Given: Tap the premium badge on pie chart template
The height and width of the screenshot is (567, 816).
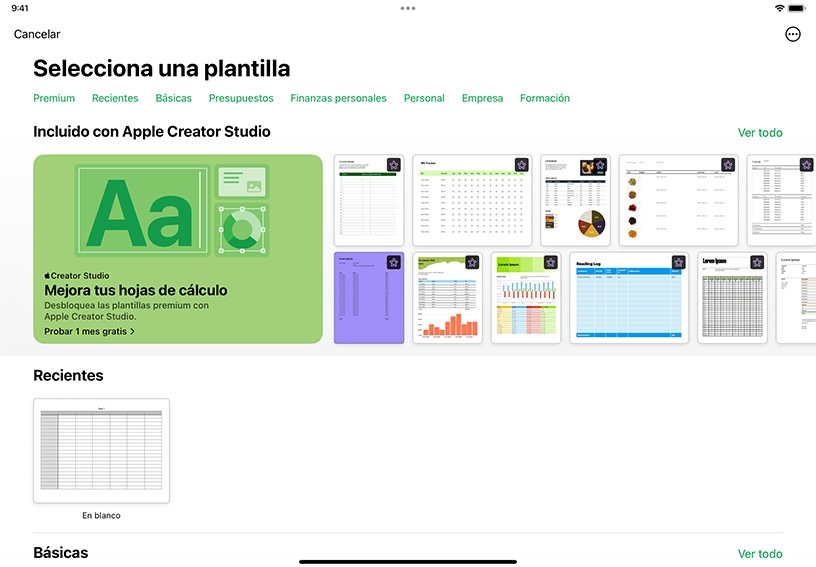Looking at the screenshot, I should pyautogui.click(x=600, y=165).
